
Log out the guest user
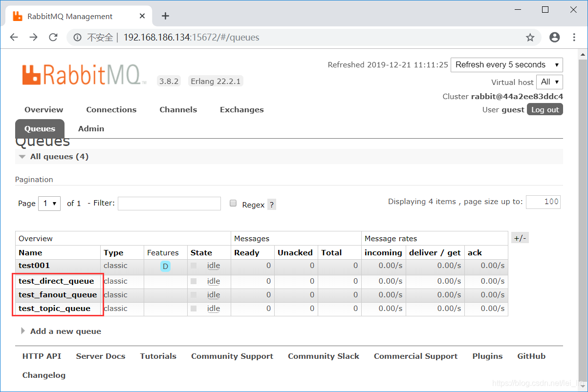(x=545, y=109)
